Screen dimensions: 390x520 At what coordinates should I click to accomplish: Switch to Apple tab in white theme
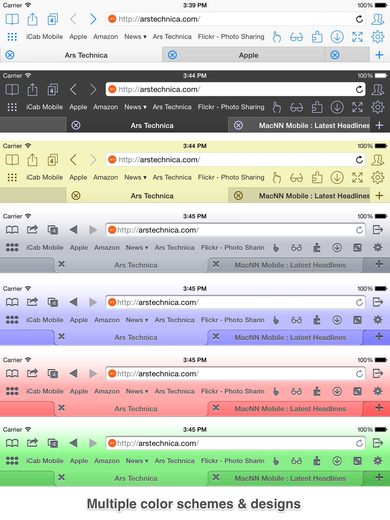[243, 55]
